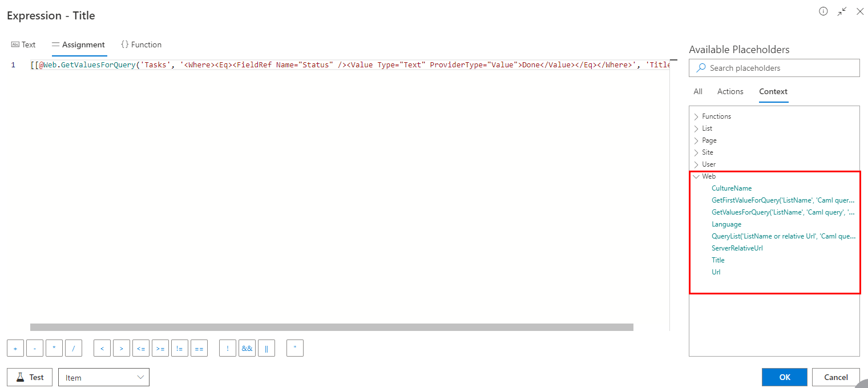Open the Item dropdown
This screenshot has height=388, width=868.
click(x=104, y=377)
